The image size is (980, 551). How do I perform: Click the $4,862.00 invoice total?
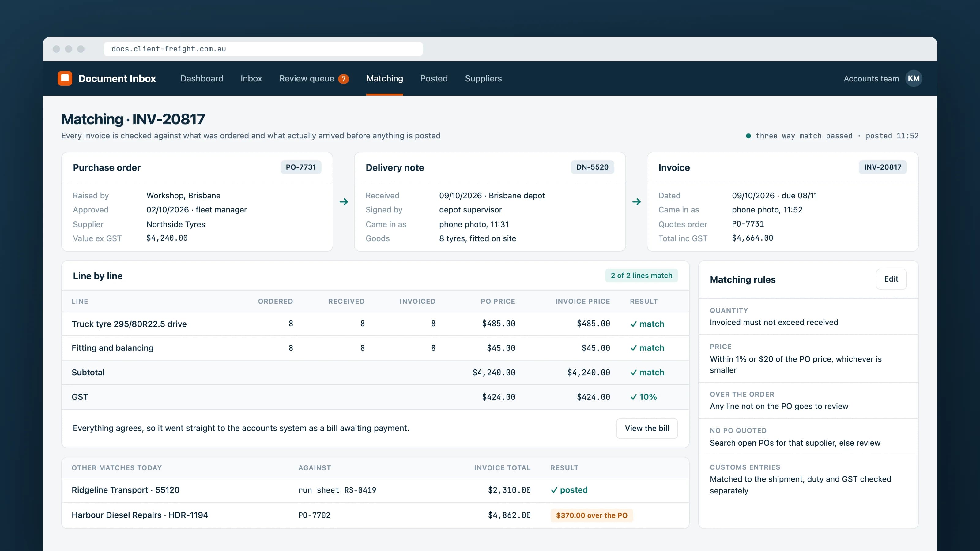[x=509, y=515]
